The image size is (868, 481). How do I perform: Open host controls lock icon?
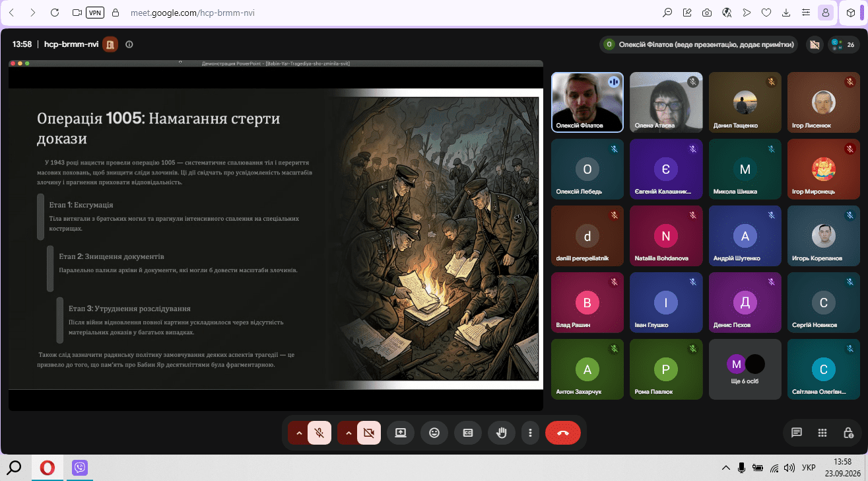tap(848, 433)
